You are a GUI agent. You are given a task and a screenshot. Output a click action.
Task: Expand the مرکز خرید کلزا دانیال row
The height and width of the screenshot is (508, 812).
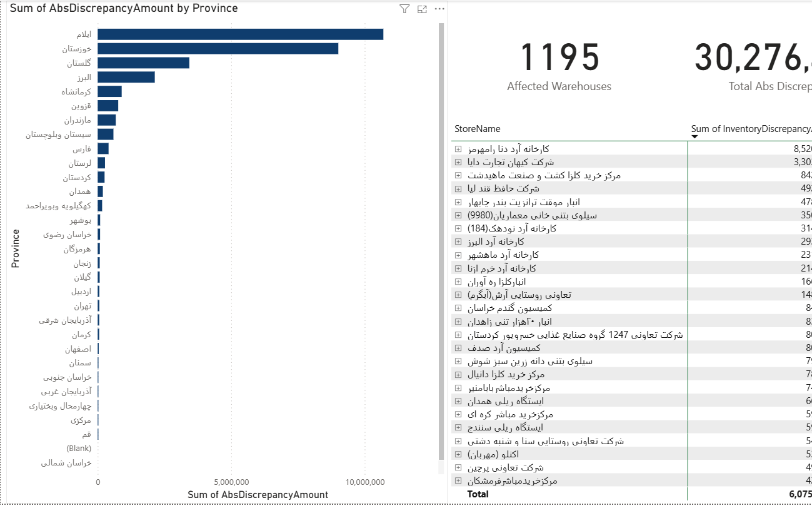coord(458,375)
